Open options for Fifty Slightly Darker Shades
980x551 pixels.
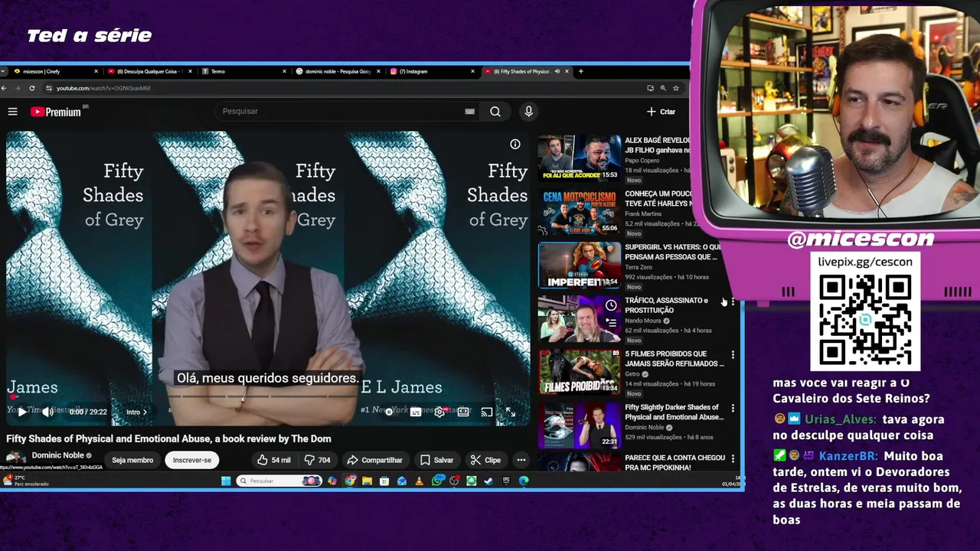[733, 409]
